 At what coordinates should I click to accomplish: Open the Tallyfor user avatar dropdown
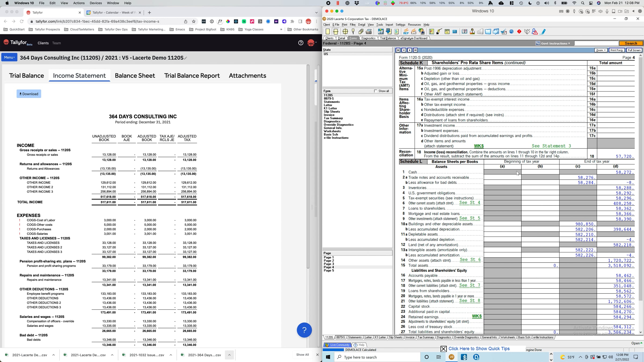tap(312, 43)
